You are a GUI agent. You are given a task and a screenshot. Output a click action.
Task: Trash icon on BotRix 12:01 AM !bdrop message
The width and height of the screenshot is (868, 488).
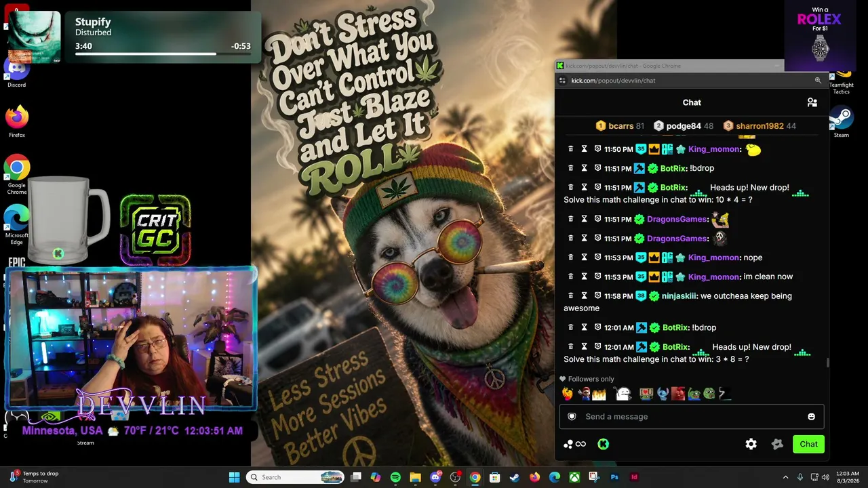[570, 327]
